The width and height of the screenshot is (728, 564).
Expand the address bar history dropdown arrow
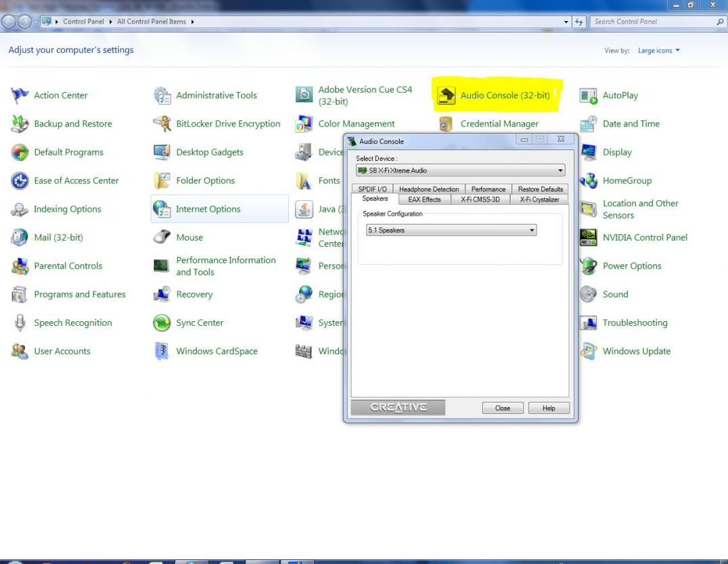[566, 22]
